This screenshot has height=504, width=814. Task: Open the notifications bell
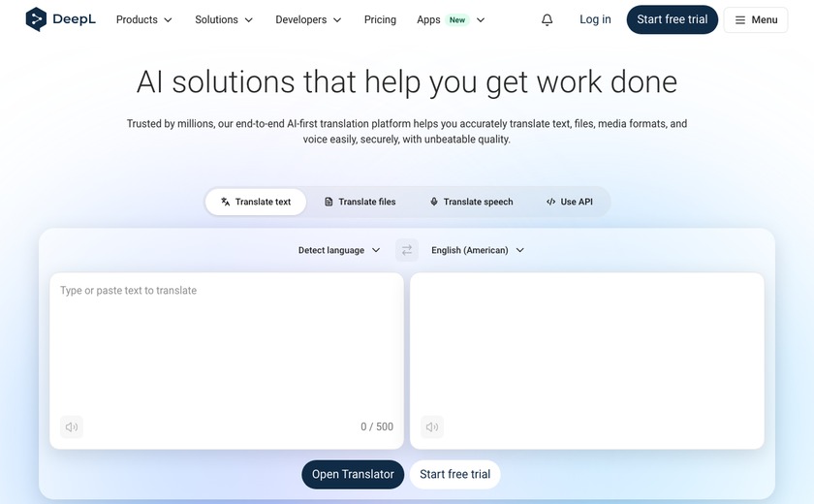pyautogui.click(x=547, y=19)
